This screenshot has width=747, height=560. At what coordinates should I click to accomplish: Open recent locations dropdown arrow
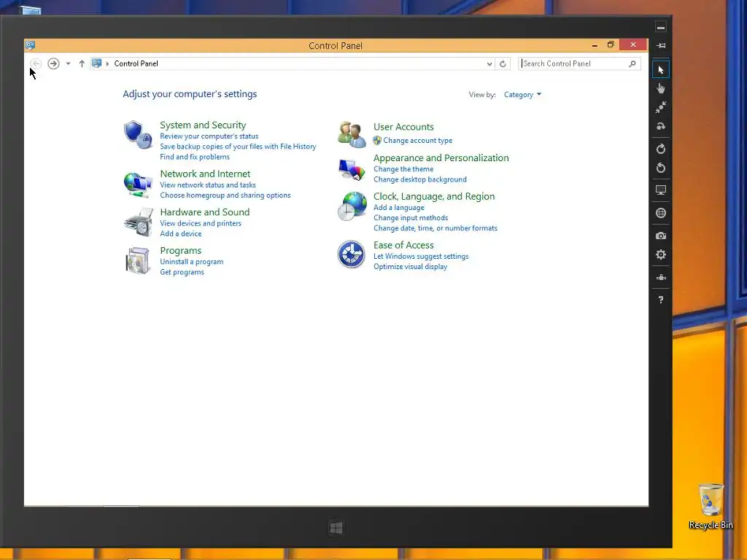(68, 63)
